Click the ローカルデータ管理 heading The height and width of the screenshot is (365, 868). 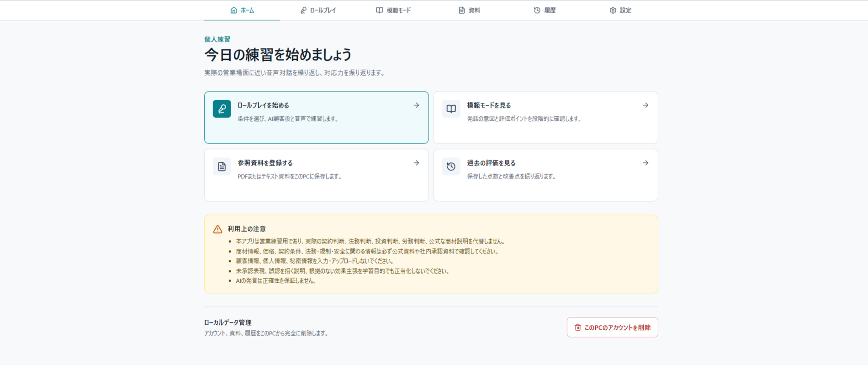click(228, 322)
